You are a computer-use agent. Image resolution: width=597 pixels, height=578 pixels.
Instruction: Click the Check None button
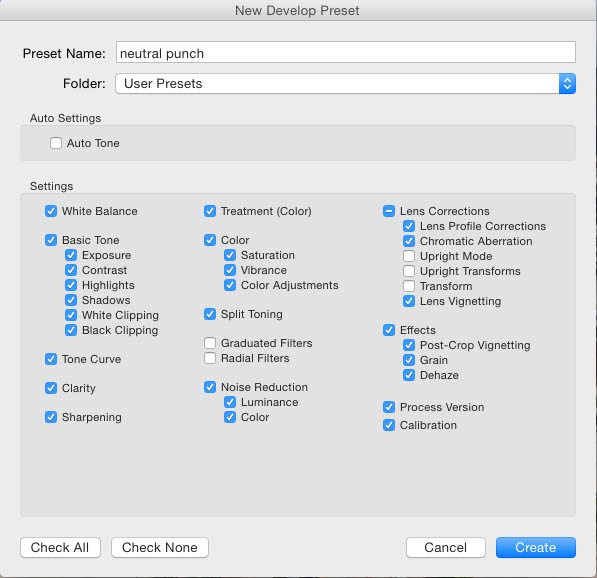click(x=160, y=548)
